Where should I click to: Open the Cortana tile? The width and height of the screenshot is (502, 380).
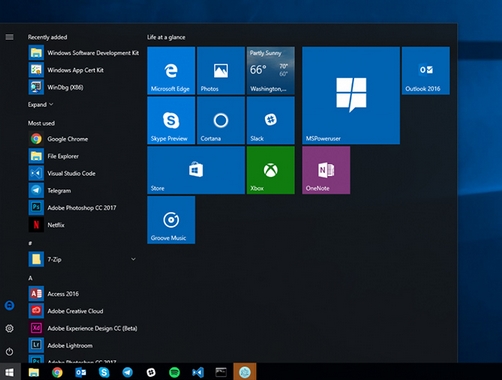click(x=221, y=121)
